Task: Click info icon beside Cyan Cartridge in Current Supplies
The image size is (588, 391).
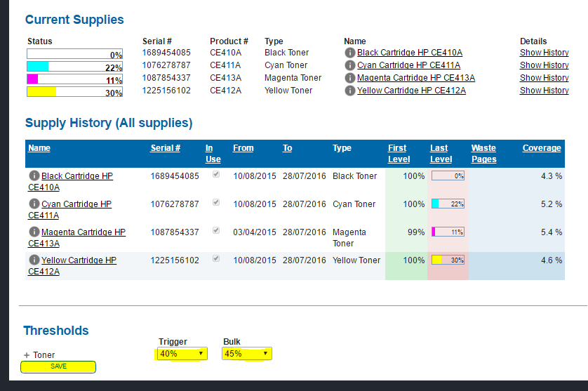Action: pos(349,65)
